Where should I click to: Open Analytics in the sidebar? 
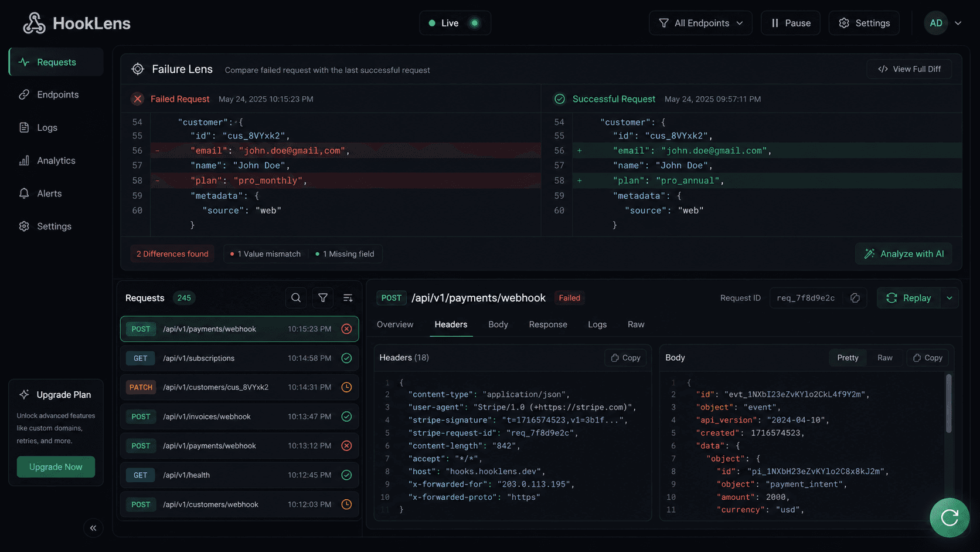point(56,160)
